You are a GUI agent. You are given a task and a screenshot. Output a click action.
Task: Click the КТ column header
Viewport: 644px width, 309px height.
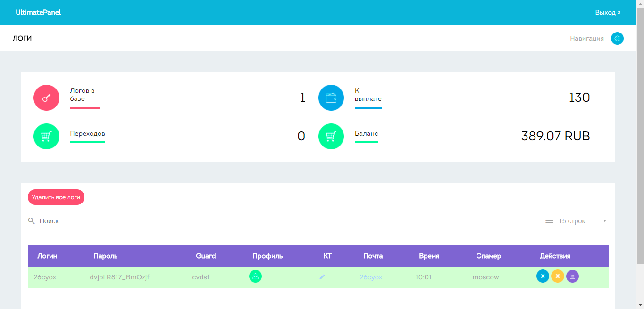point(327,256)
